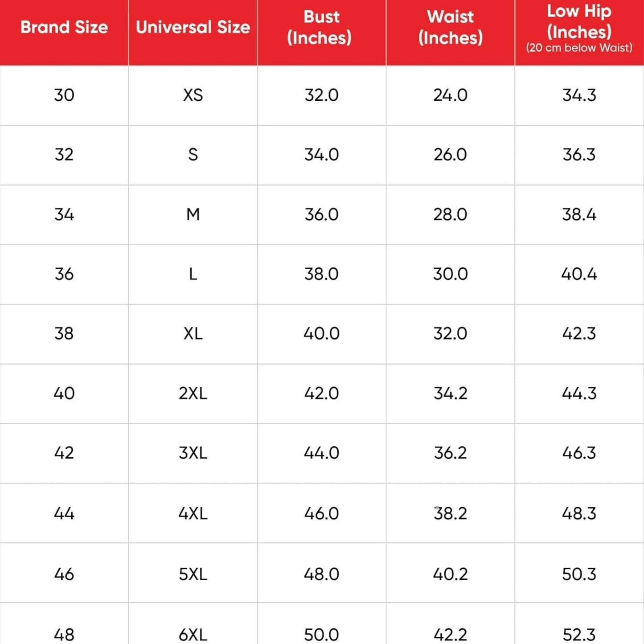Image resolution: width=644 pixels, height=644 pixels.
Task: Click the bust value 44.0
Action: coord(321,453)
